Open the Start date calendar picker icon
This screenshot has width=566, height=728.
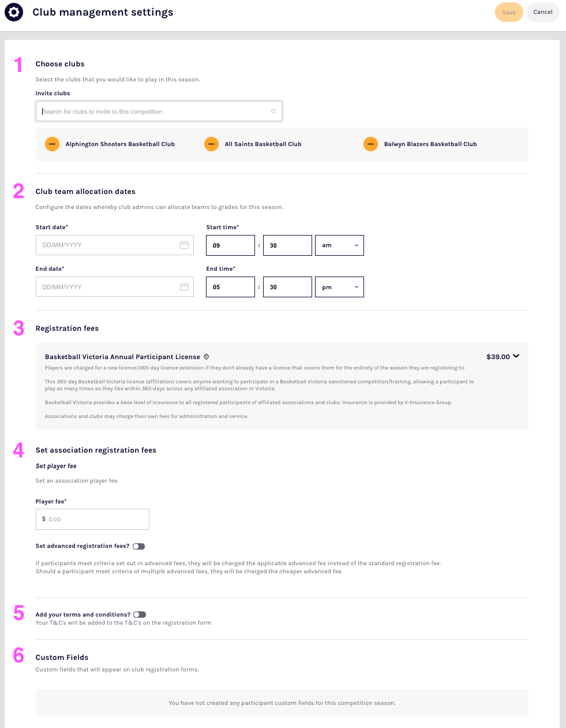pos(184,245)
